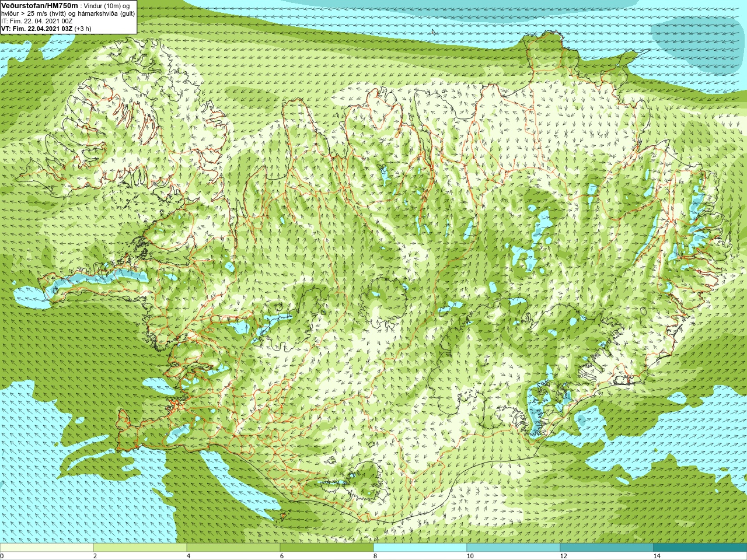
Task: Click the legend label '4'
Action: point(188,556)
